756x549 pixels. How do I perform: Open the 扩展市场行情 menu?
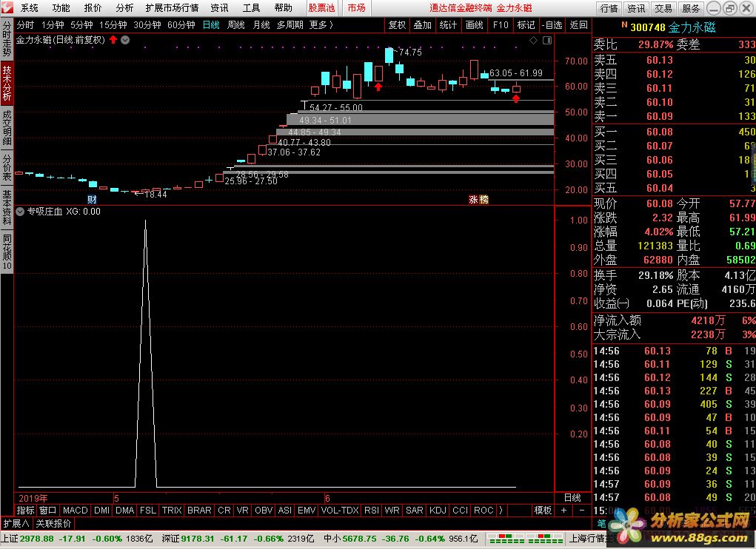172,8
